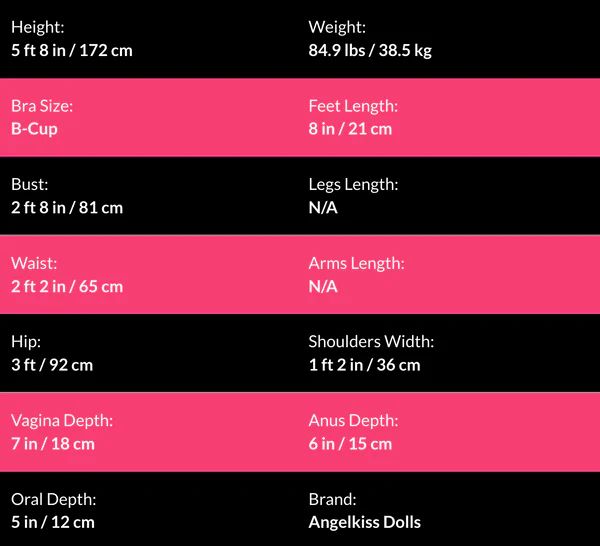Click the Waist label

pyautogui.click(x=33, y=264)
